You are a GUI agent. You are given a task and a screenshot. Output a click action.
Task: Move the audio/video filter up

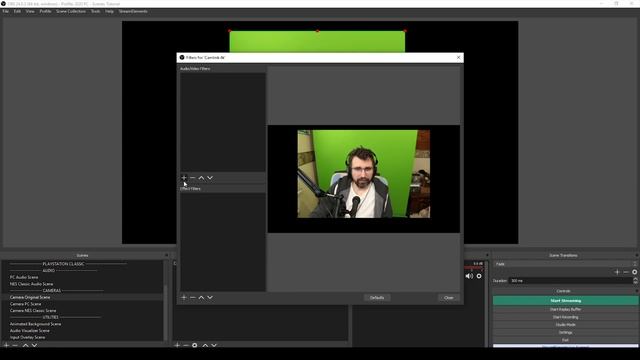pyautogui.click(x=201, y=178)
